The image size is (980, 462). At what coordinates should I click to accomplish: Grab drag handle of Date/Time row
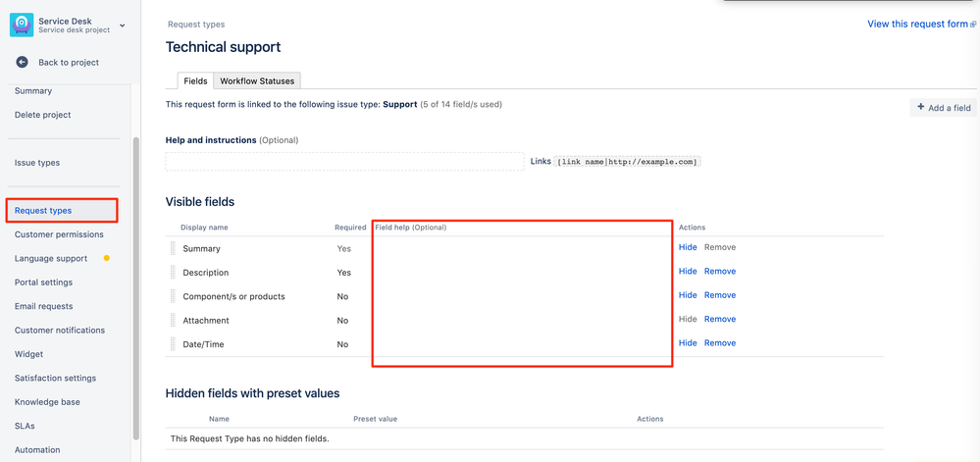coord(173,344)
